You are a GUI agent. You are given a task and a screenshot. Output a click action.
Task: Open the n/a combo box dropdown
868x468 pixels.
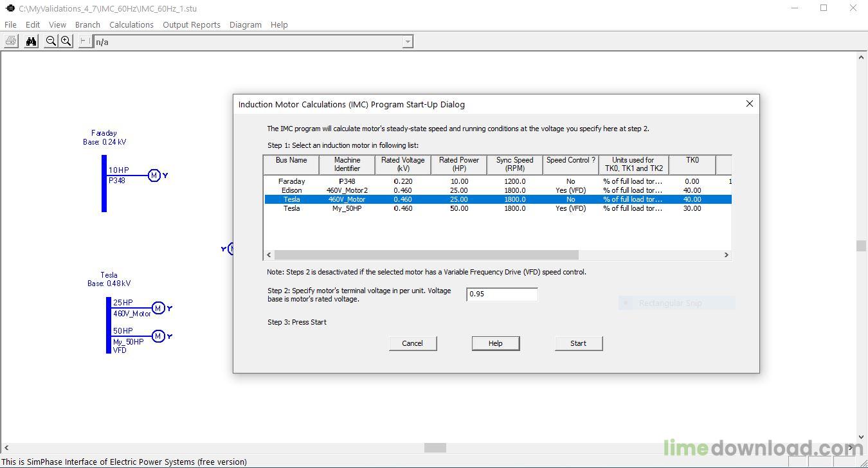click(408, 41)
